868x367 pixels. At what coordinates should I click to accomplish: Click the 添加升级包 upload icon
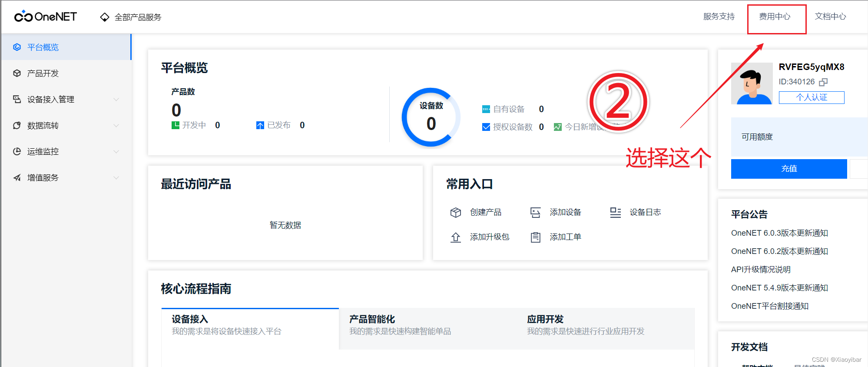455,237
